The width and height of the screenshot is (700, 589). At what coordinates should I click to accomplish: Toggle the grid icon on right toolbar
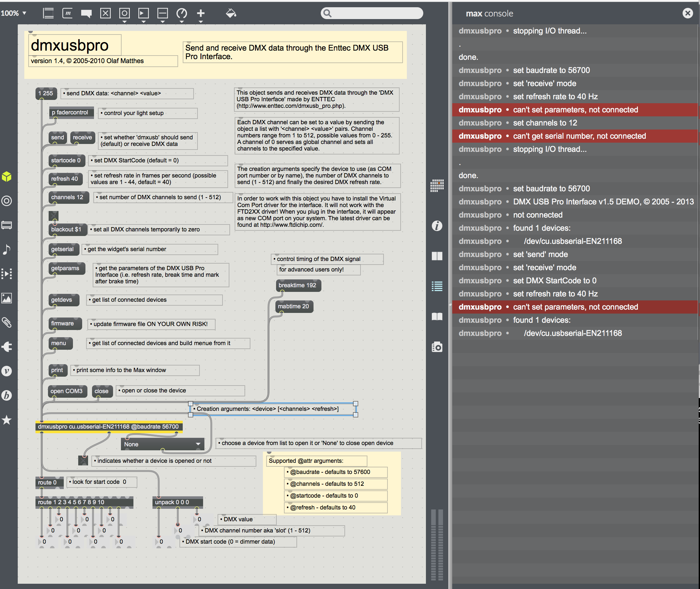click(437, 186)
